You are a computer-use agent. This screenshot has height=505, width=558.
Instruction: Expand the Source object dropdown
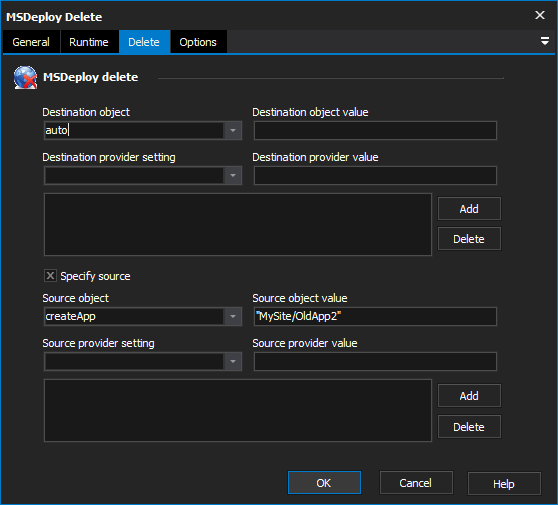(233, 316)
